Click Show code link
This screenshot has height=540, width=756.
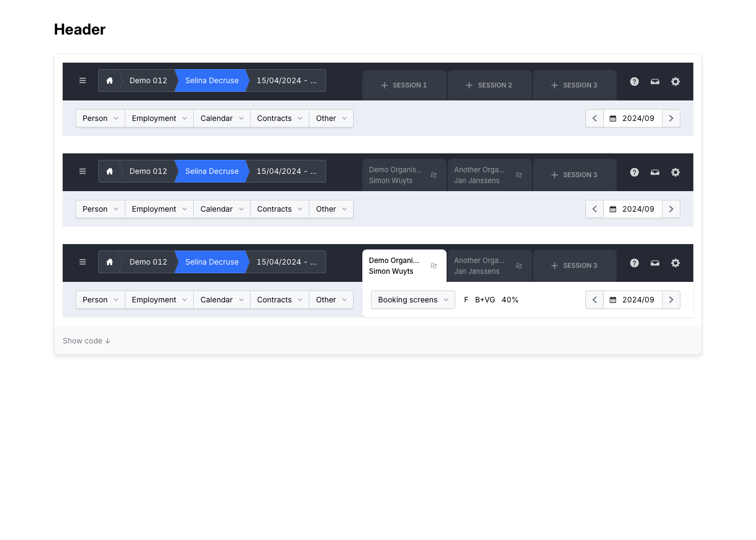pos(86,341)
